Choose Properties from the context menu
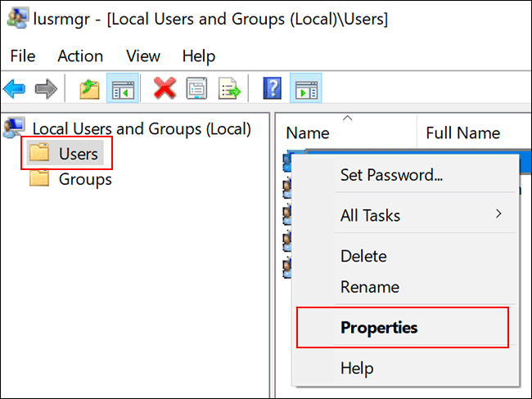Image resolution: width=532 pixels, height=399 pixels. (379, 327)
